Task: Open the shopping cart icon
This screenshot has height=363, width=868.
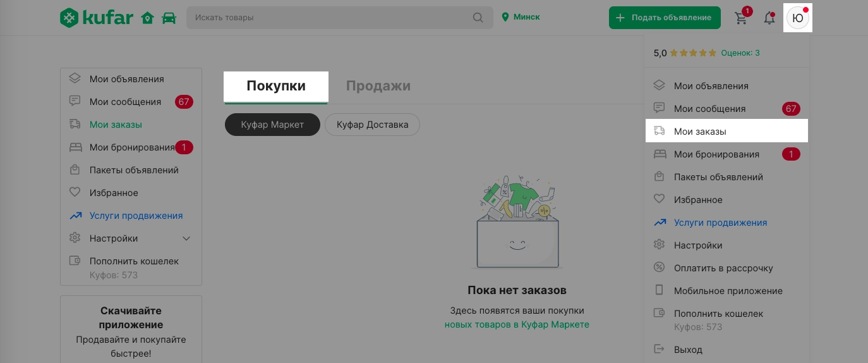Action: click(741, 18)
